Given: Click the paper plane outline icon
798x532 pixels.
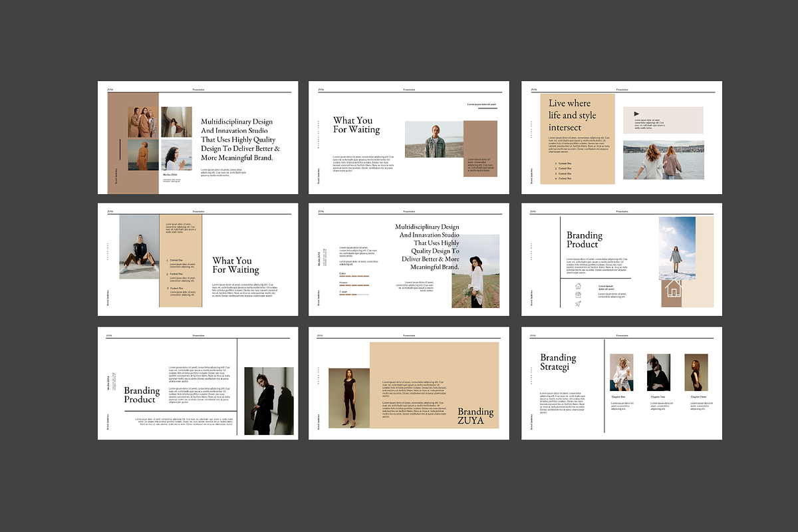Looking at the screenshot, I should pos(578,304).
